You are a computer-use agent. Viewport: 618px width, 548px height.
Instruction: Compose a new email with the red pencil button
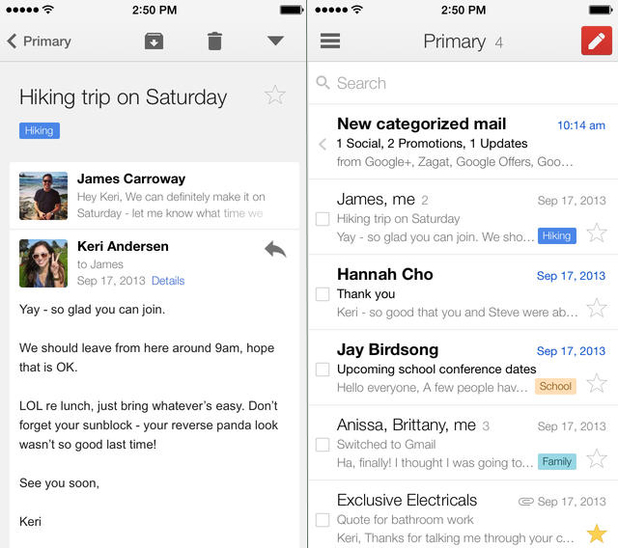[x=596, y=41]
